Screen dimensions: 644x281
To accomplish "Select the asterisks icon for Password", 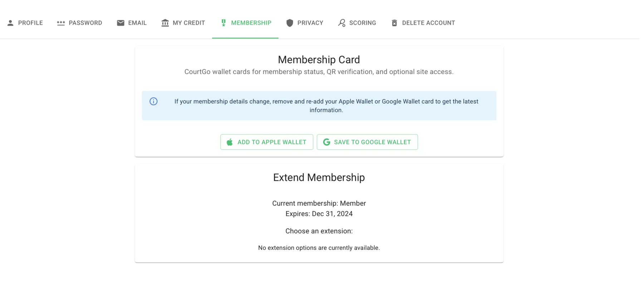I will (61, 23).
